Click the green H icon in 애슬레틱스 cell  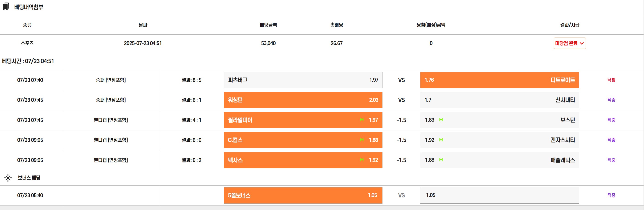[x=441, y=160]
